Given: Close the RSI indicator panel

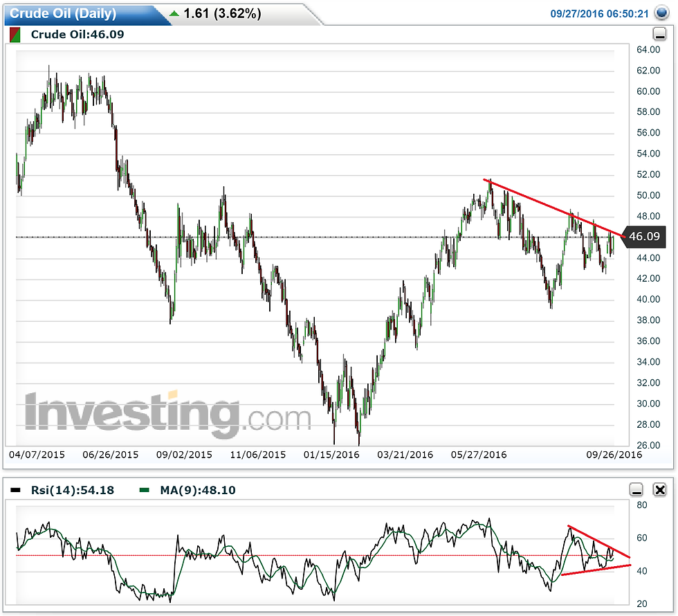Looking at the screenshot, I should coord(660,490).
